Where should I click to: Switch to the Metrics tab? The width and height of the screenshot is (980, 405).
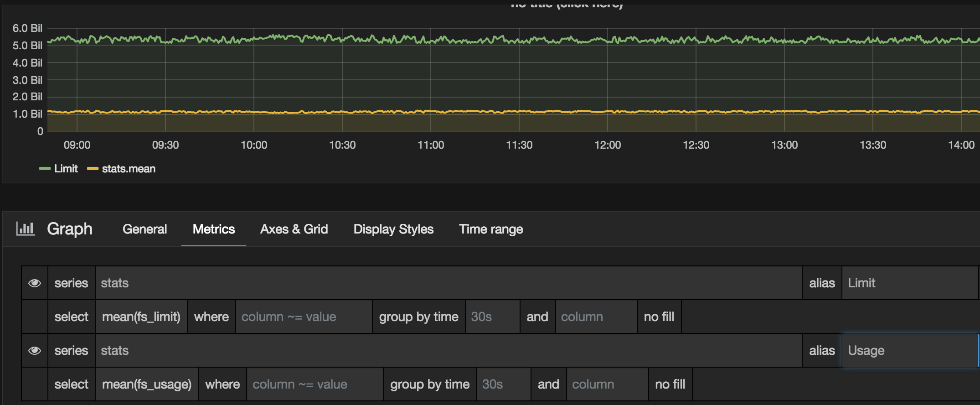pyautogui.click(x=214, y=229)
